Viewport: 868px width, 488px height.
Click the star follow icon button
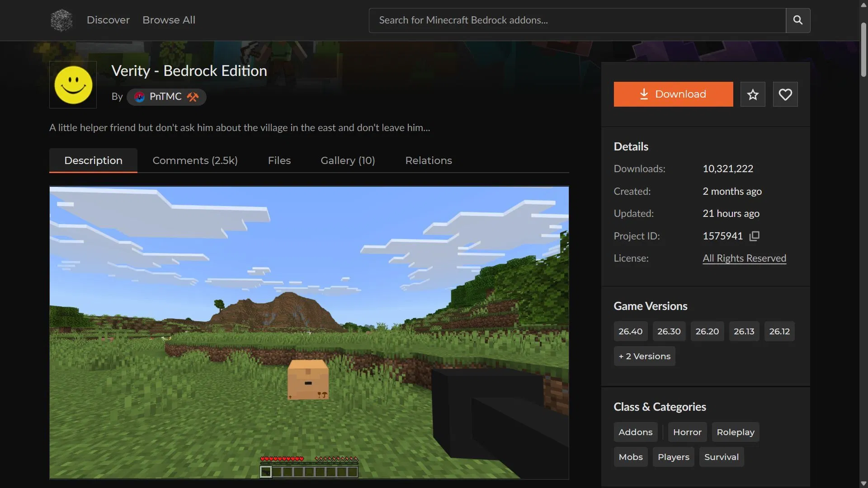[753, 94]
